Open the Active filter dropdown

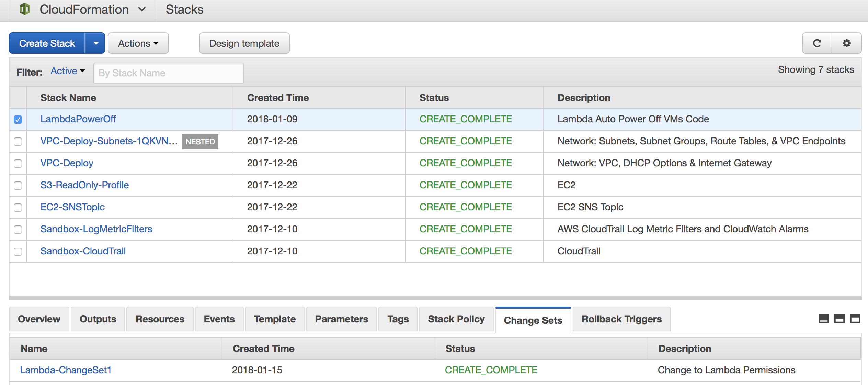[x=68, y=71]
